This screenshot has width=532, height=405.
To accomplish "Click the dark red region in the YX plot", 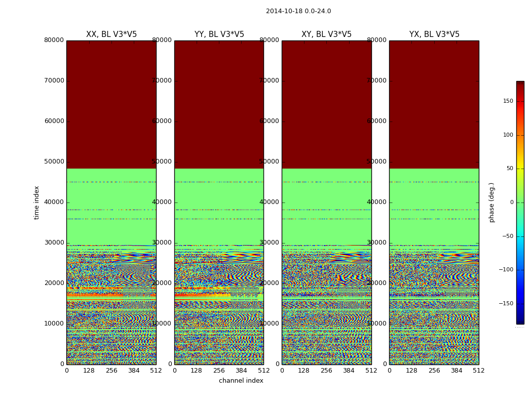I will pyautogui.click(x=434, y=101).
